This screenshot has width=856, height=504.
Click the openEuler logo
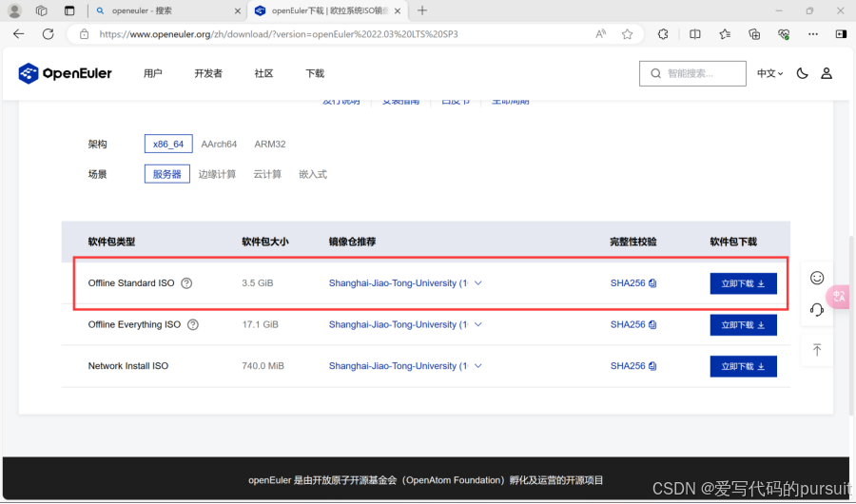coord(65,73)
